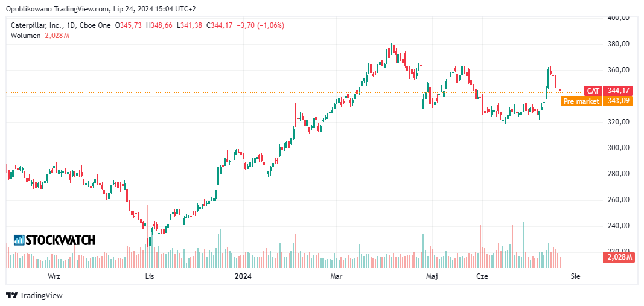Click the 343,09 pre-market price
Image resolution: width=644 pixels, height=306 pixels.
tap(617, 101)
